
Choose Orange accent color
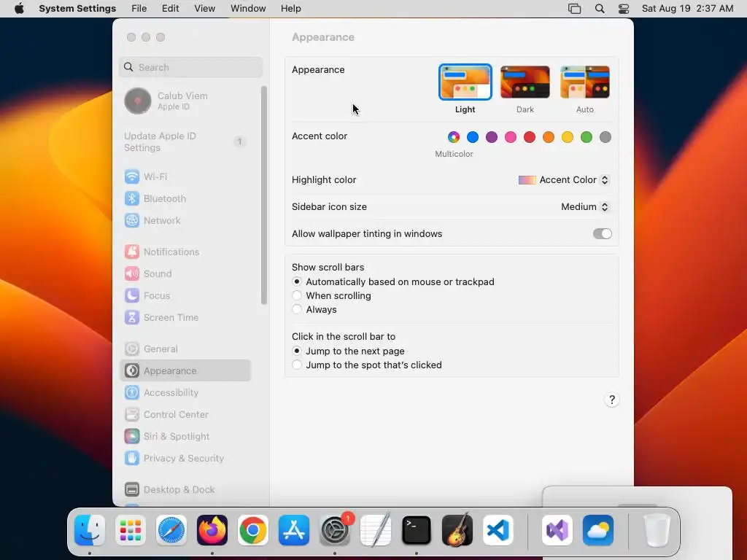pos(549,137)
